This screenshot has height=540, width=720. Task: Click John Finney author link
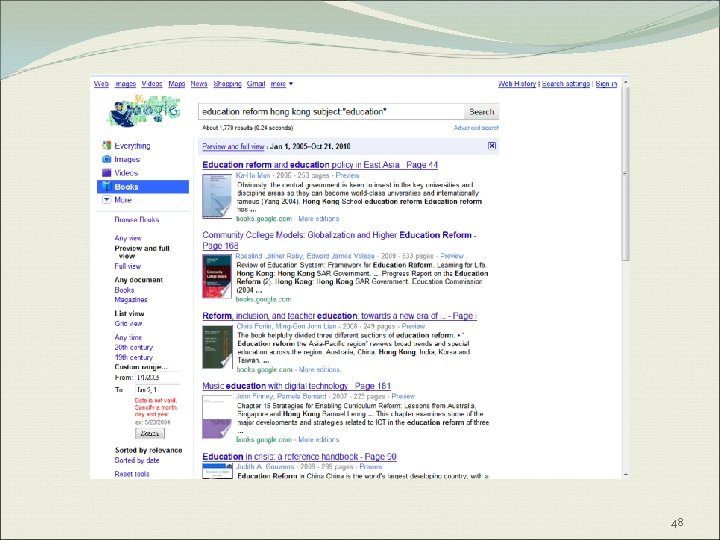(x=256, y=396)
